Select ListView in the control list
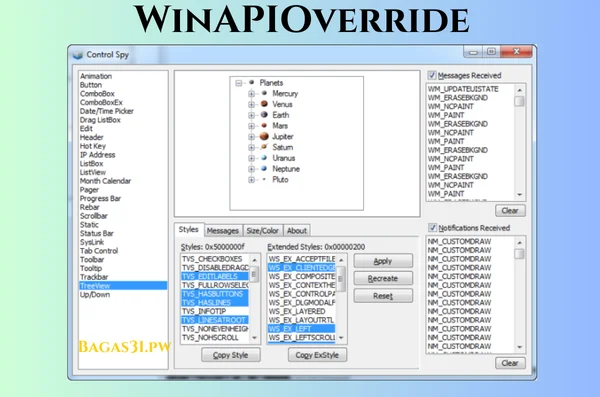 click(x=93, y=172)
